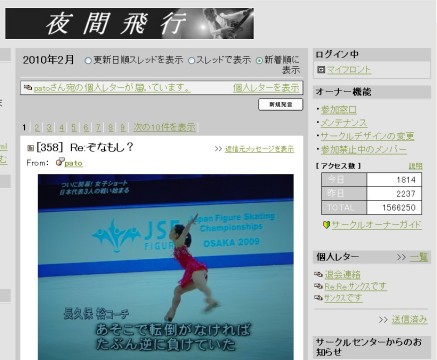Image resolution: width=437 pixels, height=360 pixels.
Task: Go to page 2 of posts
Action: click(37, 127)
